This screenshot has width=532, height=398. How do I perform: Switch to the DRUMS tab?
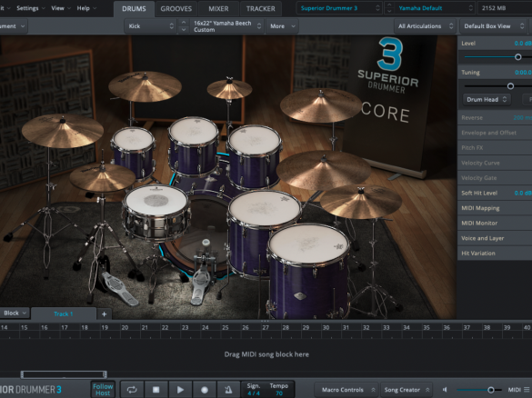(134, 9)
